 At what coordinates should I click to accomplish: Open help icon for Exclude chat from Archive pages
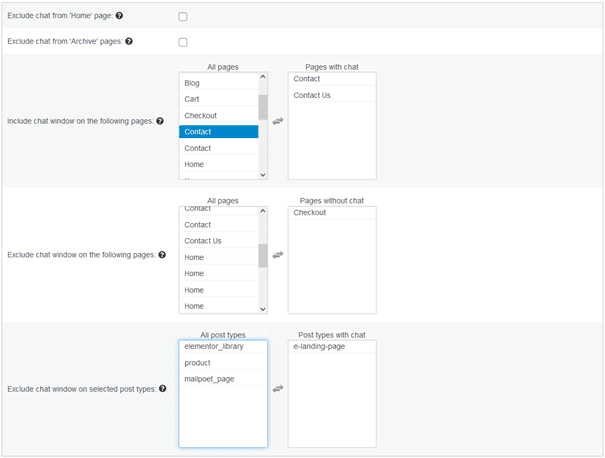pos(129,41)
